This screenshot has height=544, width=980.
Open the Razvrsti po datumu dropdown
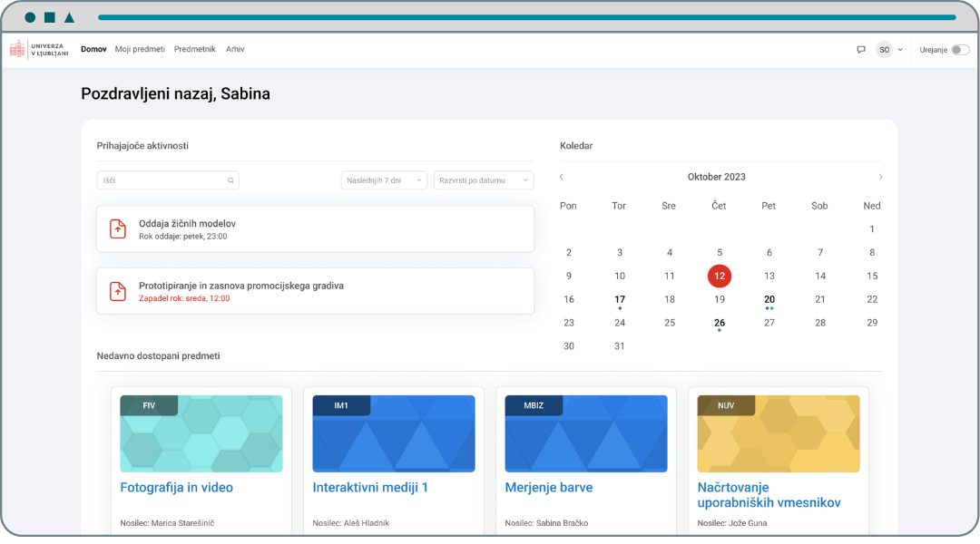click(484, 180)
